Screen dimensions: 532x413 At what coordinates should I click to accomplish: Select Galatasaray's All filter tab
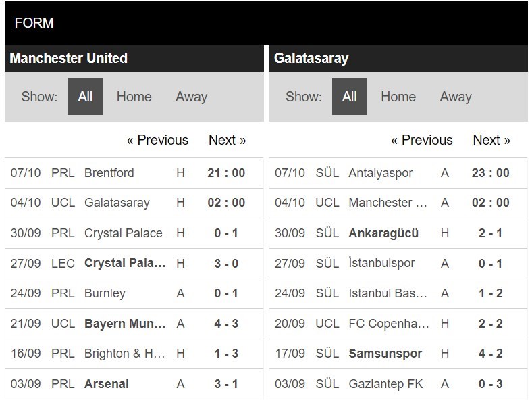[x=349, y=97]
